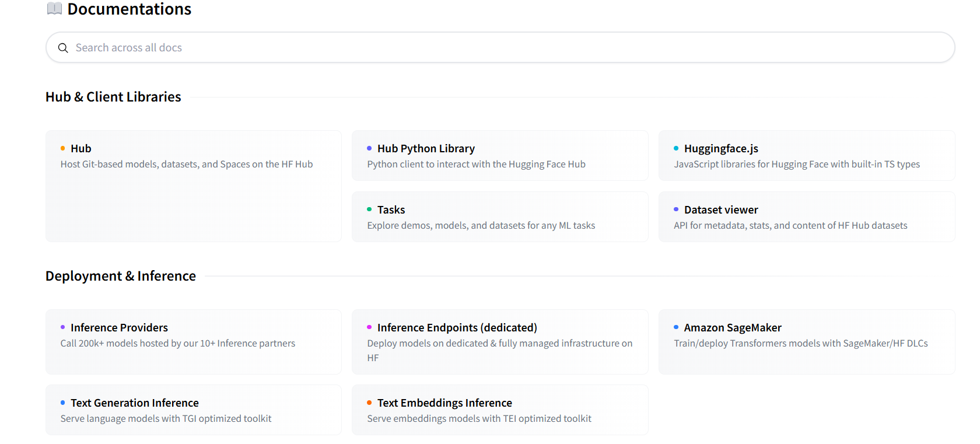Click the pink dot beside Inference Endpoints
980x444 pixels.
click(369, 327)
